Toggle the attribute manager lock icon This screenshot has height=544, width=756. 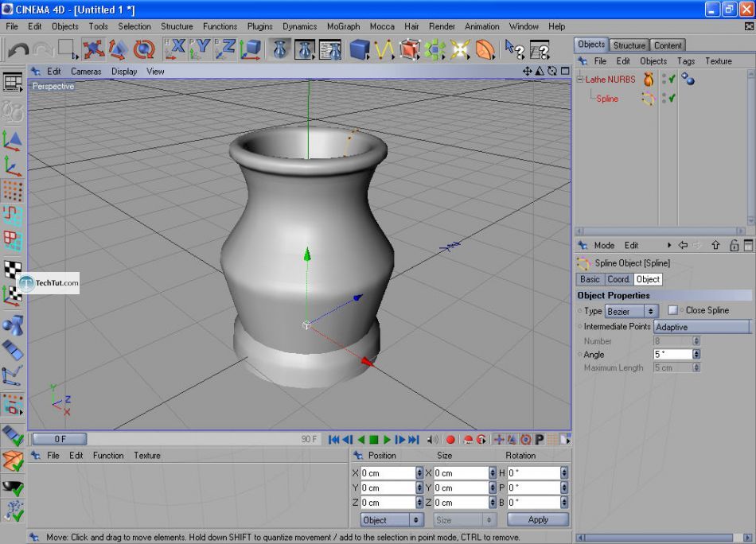[x=734, y=245]
